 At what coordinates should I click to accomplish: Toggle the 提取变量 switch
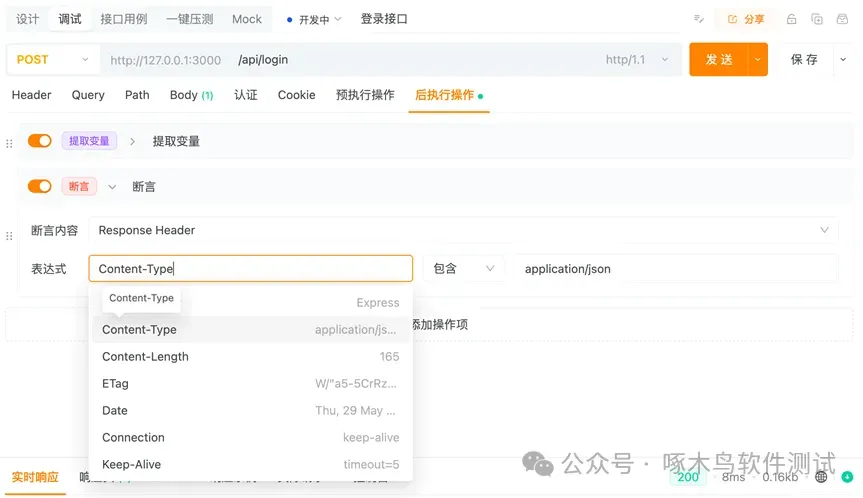coord(40,141)
